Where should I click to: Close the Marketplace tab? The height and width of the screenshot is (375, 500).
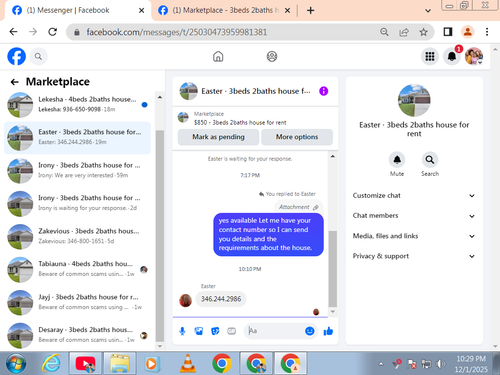287,11
